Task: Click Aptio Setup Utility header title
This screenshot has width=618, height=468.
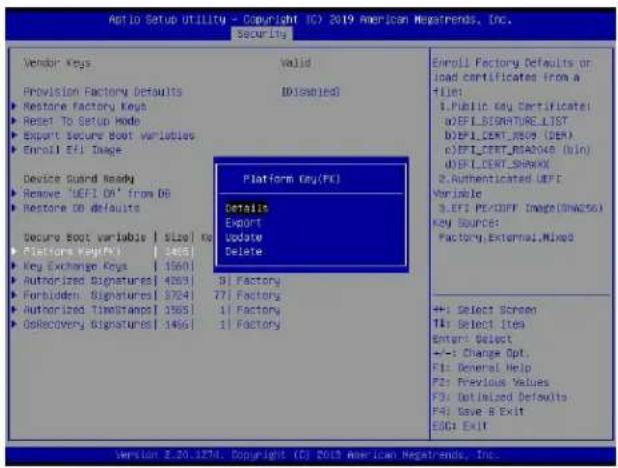Action: [x=310, y=19]
